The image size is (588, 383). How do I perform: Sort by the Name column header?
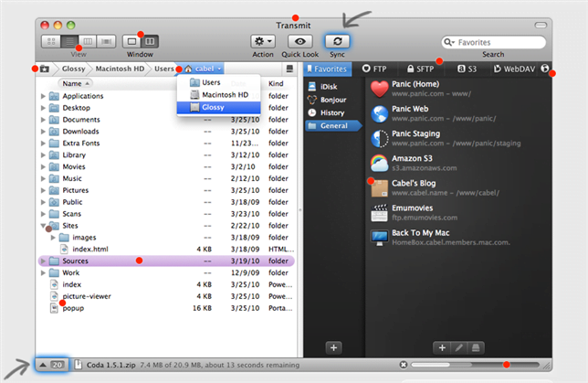(x=76, y=83)
